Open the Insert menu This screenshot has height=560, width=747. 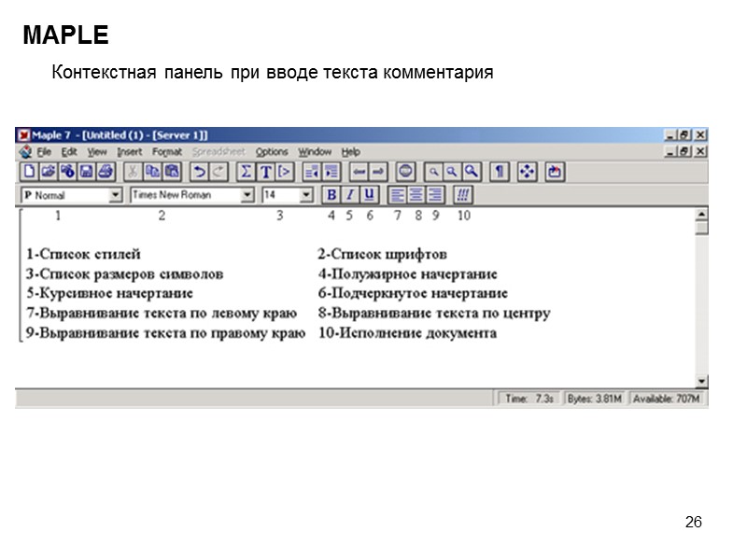pos(130,151)
